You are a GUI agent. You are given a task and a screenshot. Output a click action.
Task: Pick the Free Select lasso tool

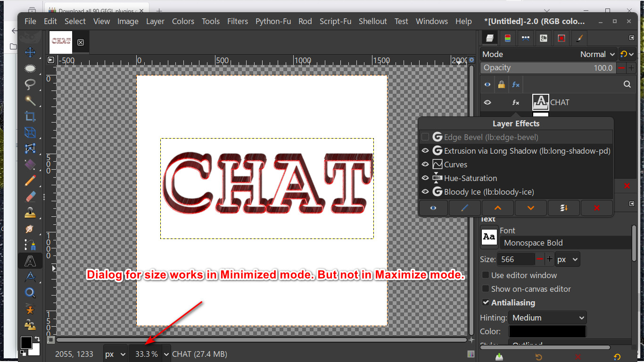(30, 84)
